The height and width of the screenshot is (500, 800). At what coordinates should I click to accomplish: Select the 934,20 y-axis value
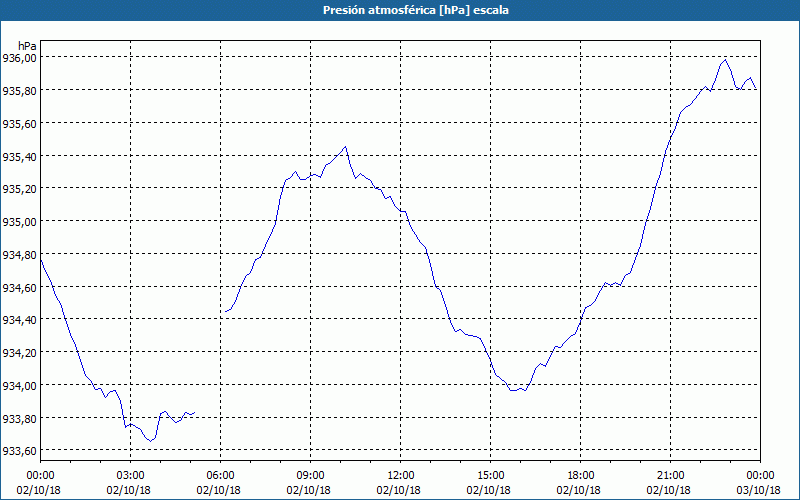click(x=20, y=353)
